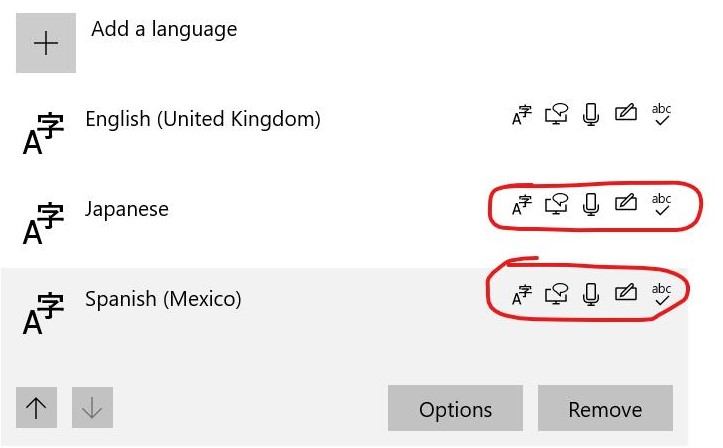Viewport: 723px width, 448px height.
Task: Click the display language icon for Spanish (Mexico)
Action: coord(522,295)
